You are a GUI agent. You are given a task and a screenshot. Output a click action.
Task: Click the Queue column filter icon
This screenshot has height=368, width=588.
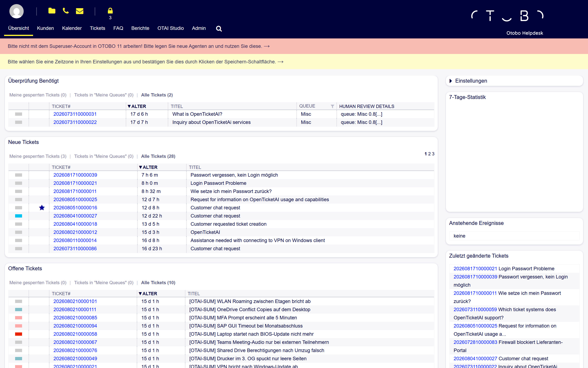point(332,106)
